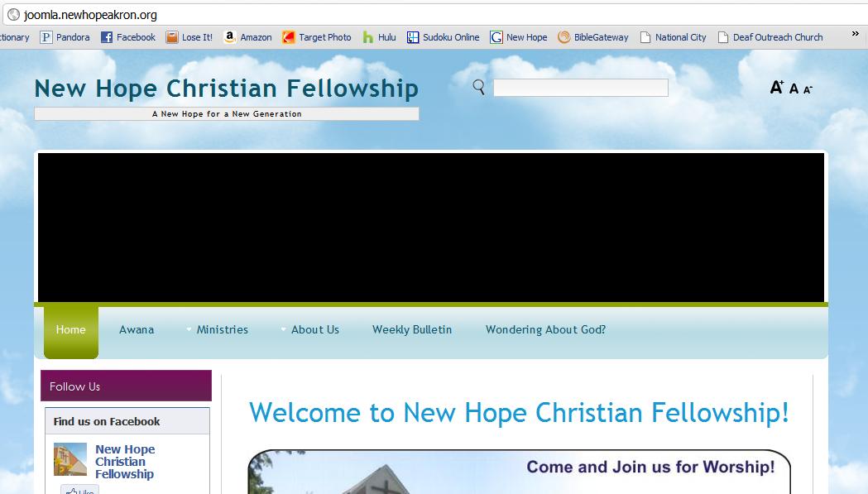Open the Amazon bookmark
The height and width of the screenshot is (494, 868).
(x=247, y=37)
